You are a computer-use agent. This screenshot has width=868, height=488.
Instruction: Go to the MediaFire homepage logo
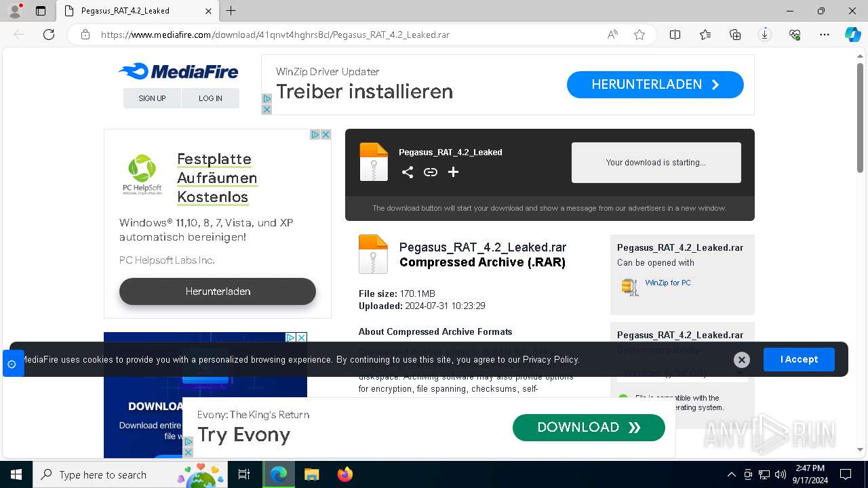(x=178, y=71)
